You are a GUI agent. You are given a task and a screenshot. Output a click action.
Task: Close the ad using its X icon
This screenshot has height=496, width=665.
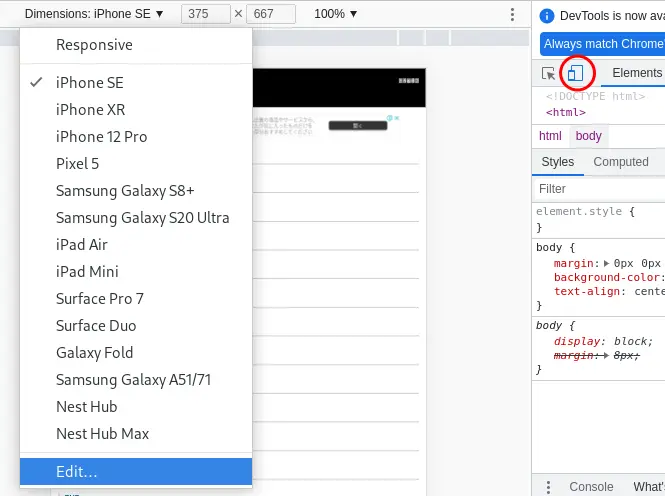click(397, 118)
